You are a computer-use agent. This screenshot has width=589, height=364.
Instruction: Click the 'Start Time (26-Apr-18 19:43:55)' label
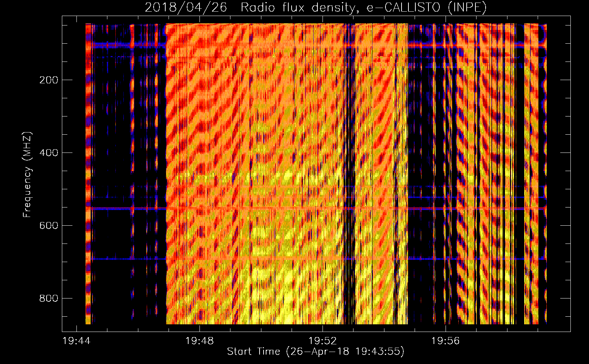click(316, 352)
